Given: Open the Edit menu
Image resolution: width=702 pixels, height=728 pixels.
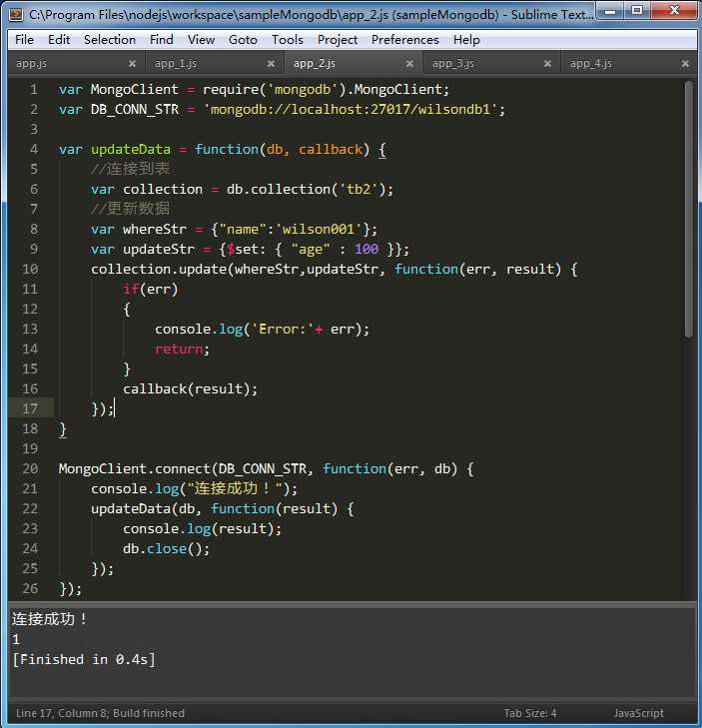Looking at the screenshot, I should [x=59, y=40].
